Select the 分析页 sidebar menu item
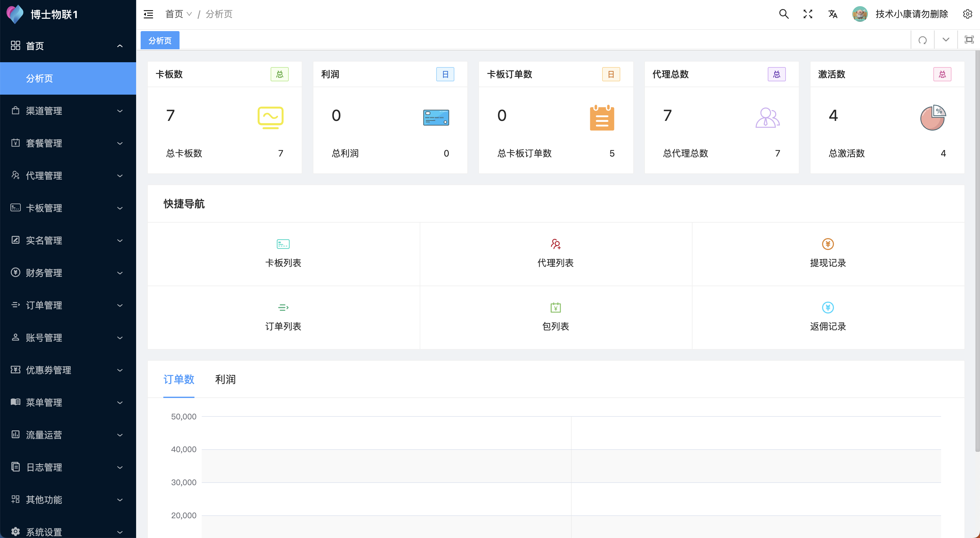 coord(68,78)
